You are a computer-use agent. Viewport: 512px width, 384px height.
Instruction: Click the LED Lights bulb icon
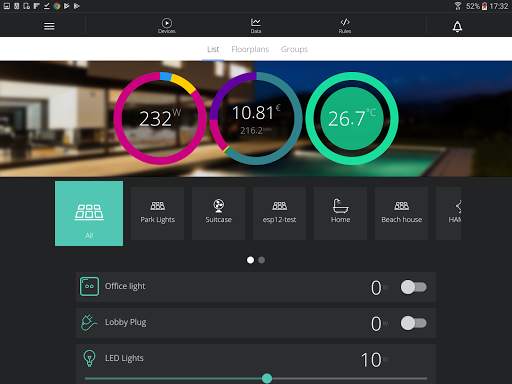tap(89, 358)
